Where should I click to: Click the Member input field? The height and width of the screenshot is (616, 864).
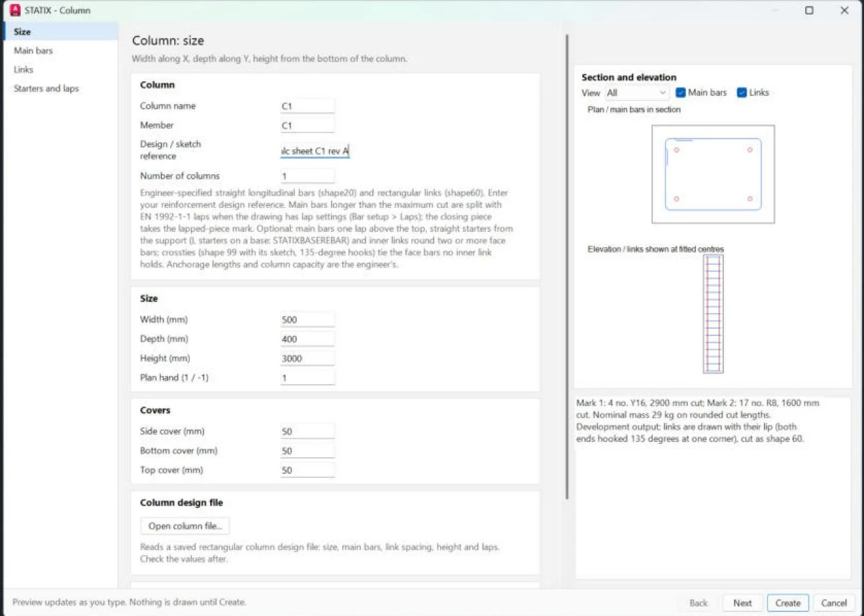tap(308, 125)
